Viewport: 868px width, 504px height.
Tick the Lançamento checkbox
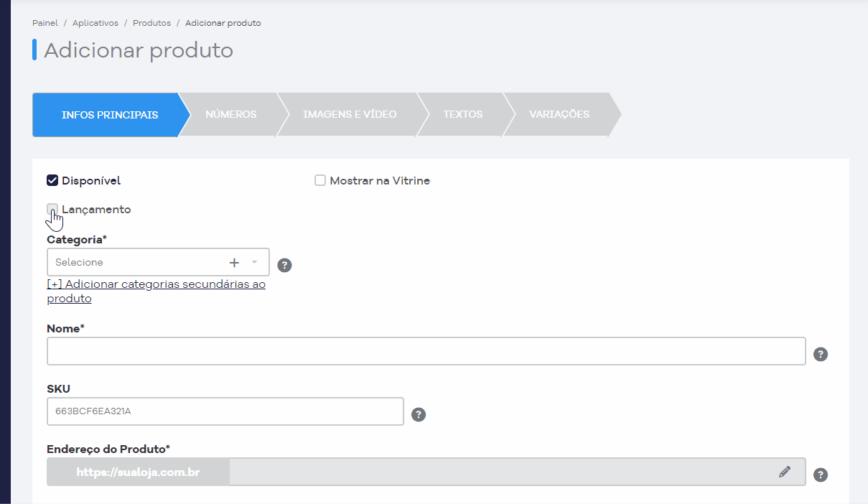[52, 209]
